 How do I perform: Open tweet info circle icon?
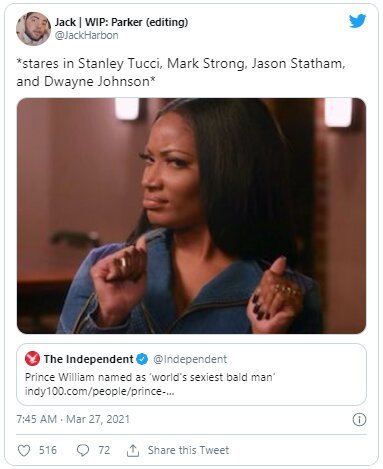tap(359, 419)
